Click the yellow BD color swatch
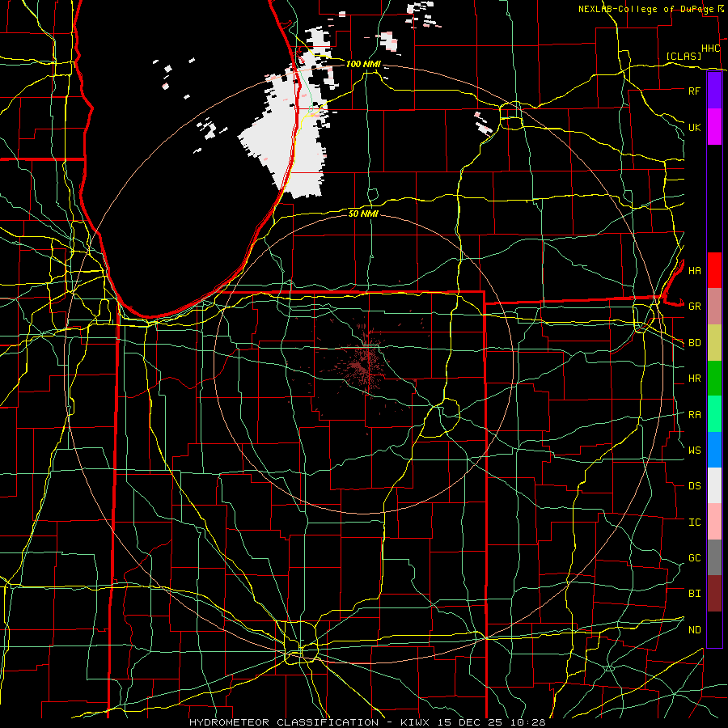Viewport: 728px width, 728px height. [714, 342]
